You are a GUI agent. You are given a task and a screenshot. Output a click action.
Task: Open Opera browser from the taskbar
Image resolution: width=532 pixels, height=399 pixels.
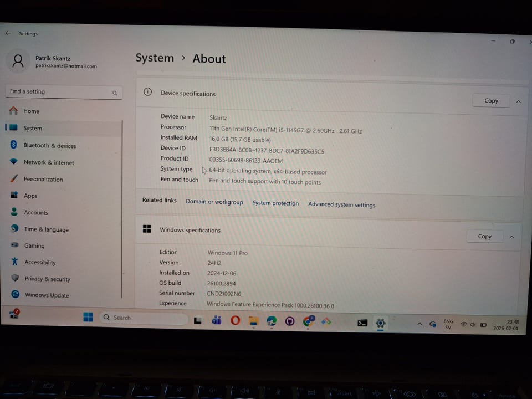235,320
